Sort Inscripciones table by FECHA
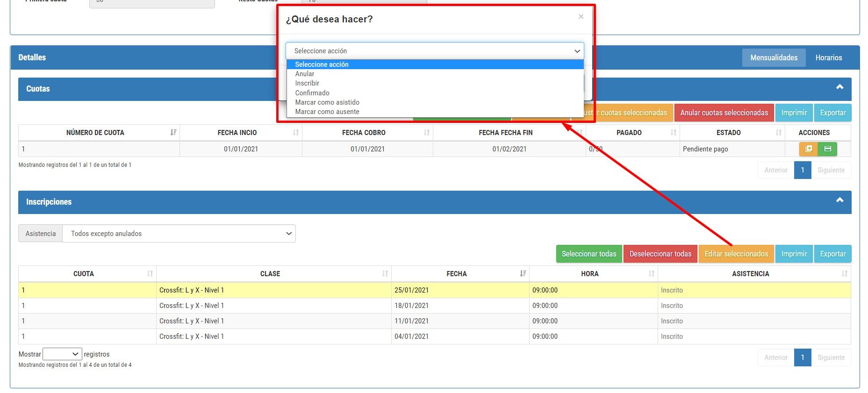Screen dimensions: 868x393 coord(460,274)
